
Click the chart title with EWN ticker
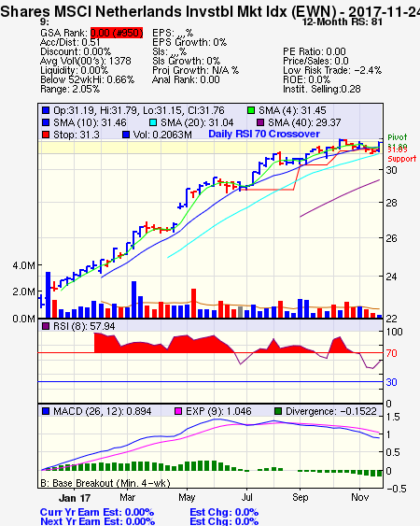click(210, 12)
